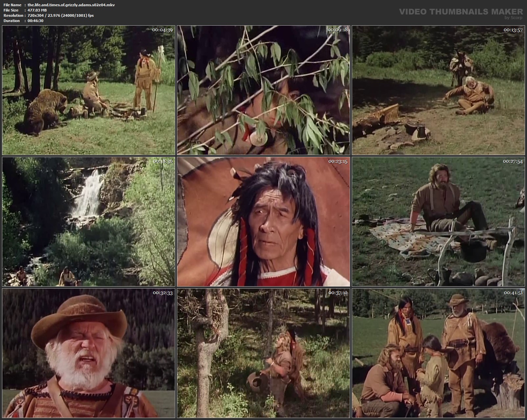
Task: Click the 00:23:15 timestamp
Action: tap(338, 161)
